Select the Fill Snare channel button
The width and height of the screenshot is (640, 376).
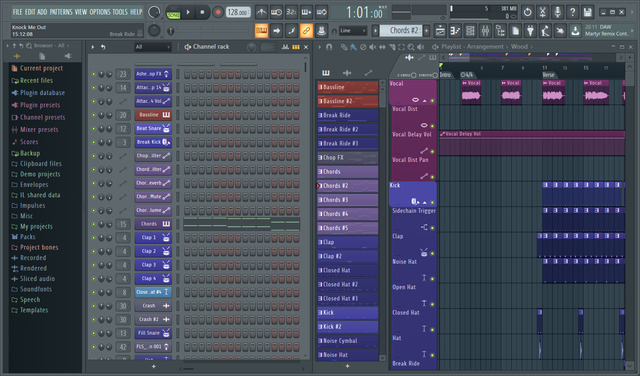(153, 333)
